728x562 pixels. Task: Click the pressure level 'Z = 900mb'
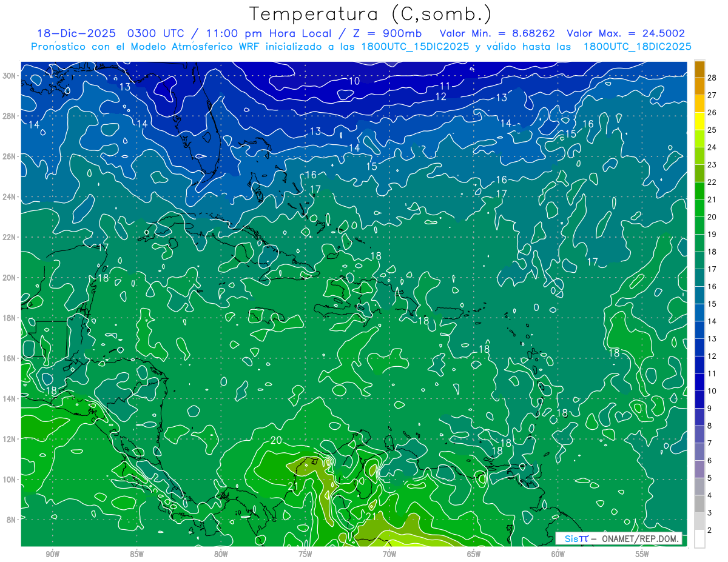[388, 33]
